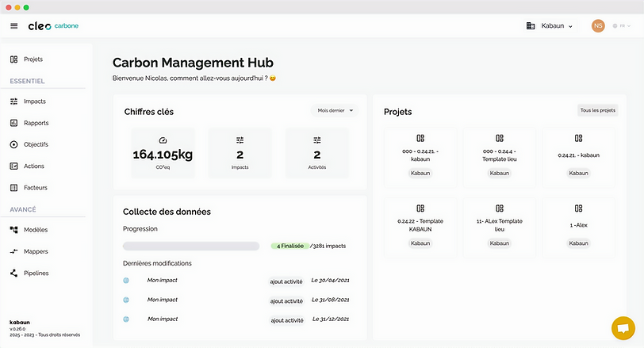Click the Mappers arrows icon

[x=14, y=251]
